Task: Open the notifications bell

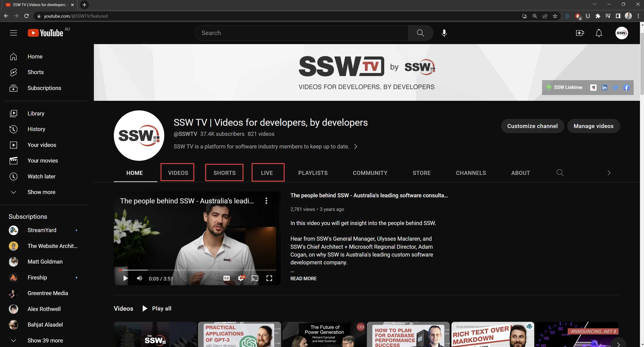Action: [599, 33]
